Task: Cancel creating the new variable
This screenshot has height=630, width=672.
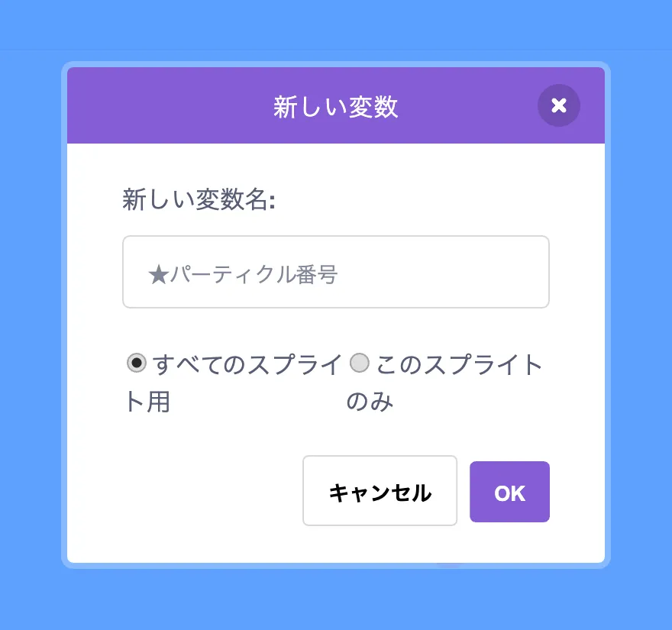Action: pos(380,491)
